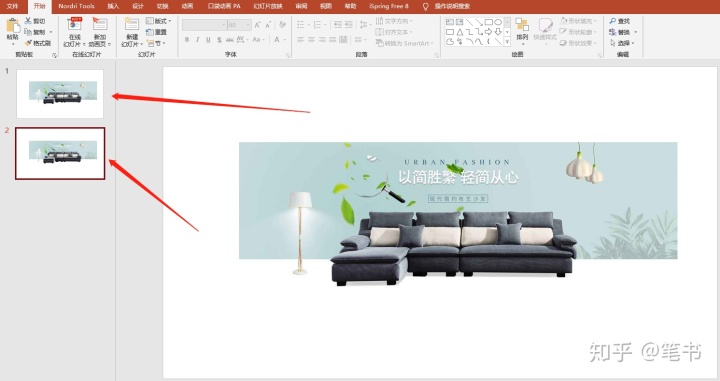Viewport: 720px width, 381px height.
Task: Open the File tab
Action: [x=12, y=6]
